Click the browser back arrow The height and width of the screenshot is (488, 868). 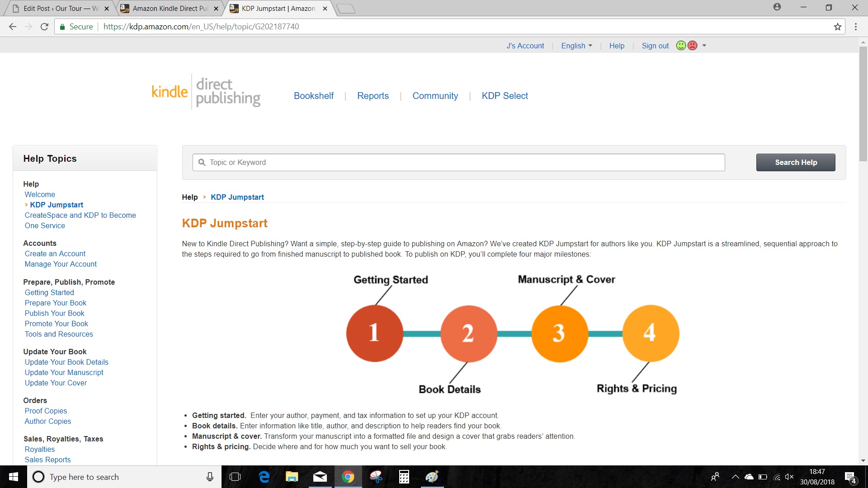coord(13,27)
